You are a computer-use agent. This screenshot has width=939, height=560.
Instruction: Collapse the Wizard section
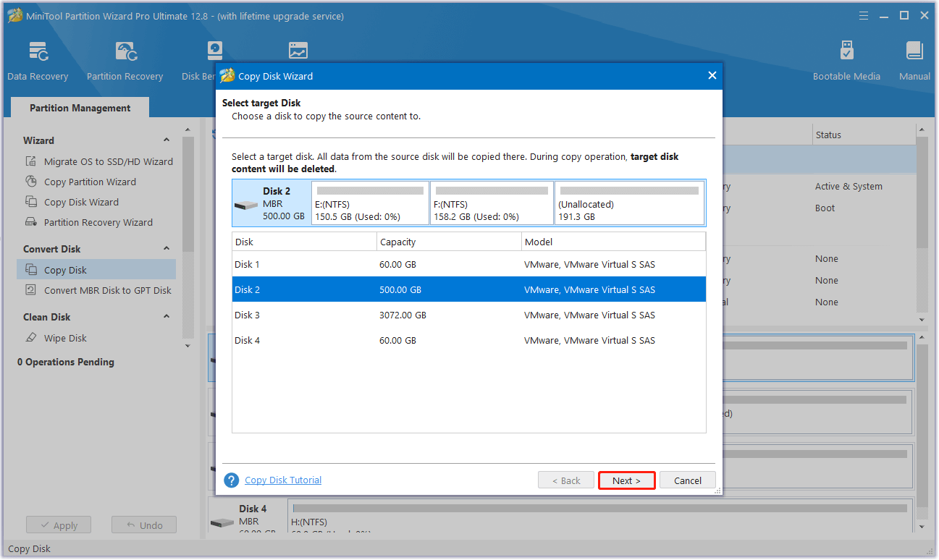pyautogui.click(x=167, y=140)
